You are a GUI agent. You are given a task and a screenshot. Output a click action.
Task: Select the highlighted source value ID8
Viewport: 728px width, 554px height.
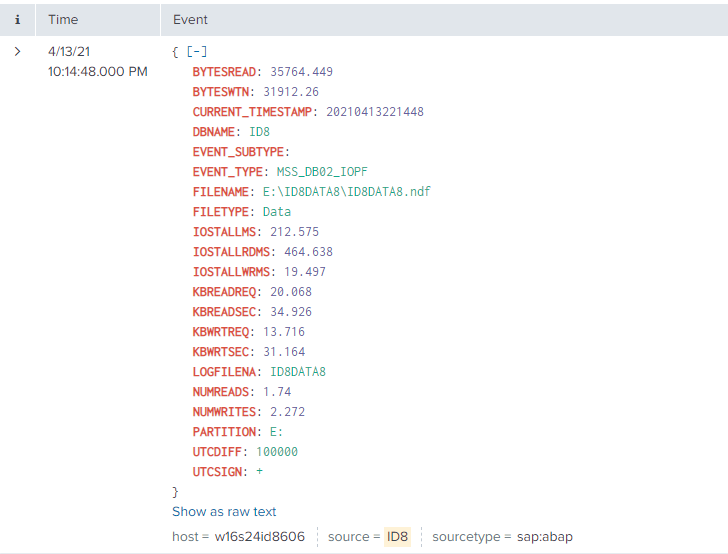click(397, 537)
